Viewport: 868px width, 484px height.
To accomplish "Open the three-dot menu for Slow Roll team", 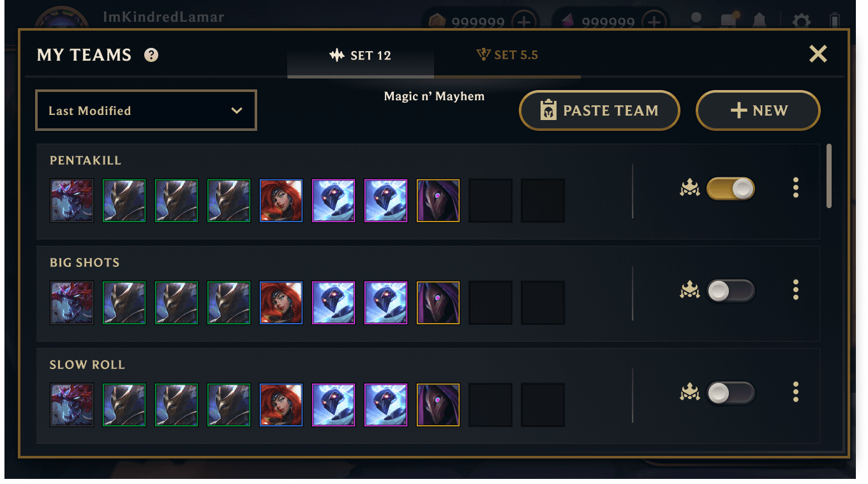I will pos(795,392).
